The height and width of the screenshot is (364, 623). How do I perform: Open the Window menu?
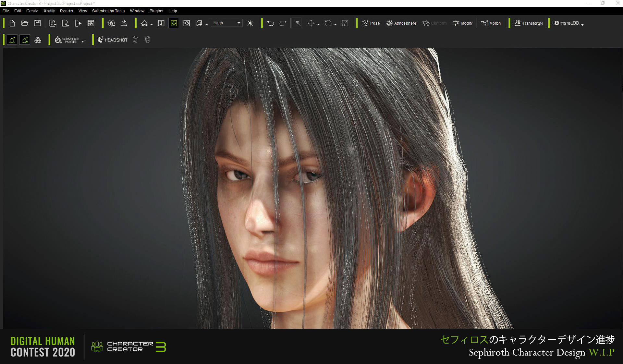pos(137,11)
